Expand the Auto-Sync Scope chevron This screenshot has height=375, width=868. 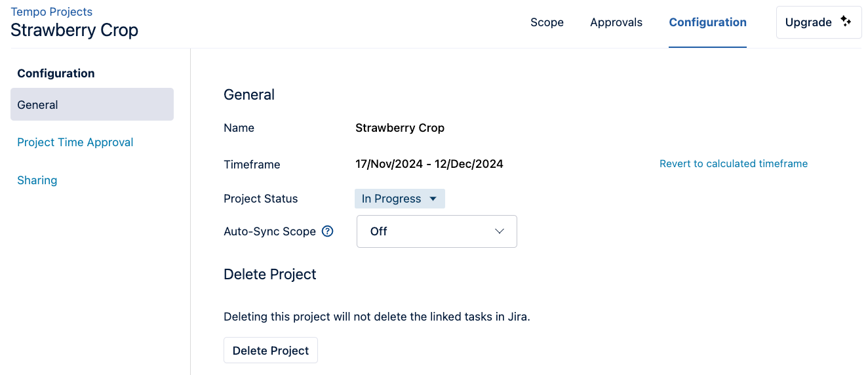coord(500,231)
